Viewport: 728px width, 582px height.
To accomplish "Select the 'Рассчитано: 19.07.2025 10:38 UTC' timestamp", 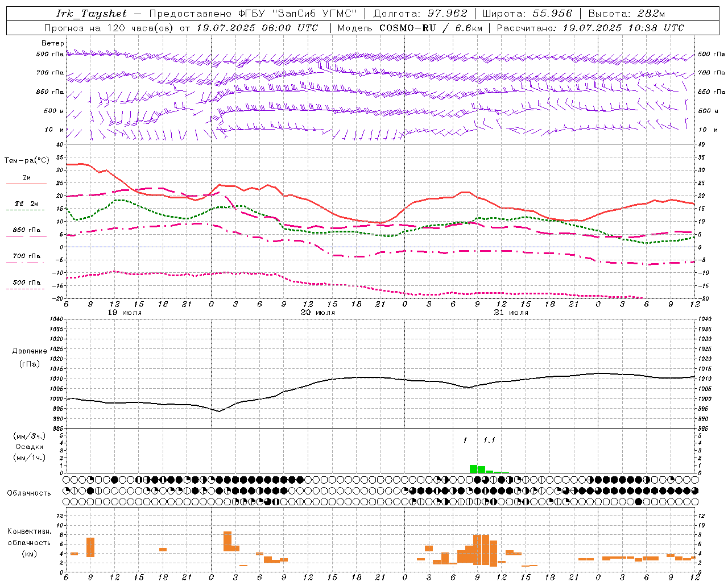I will point(591,28).
